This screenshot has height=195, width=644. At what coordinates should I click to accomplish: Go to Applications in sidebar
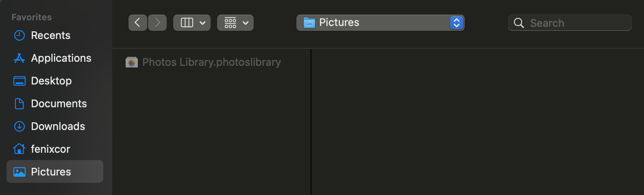coord(61,58)
